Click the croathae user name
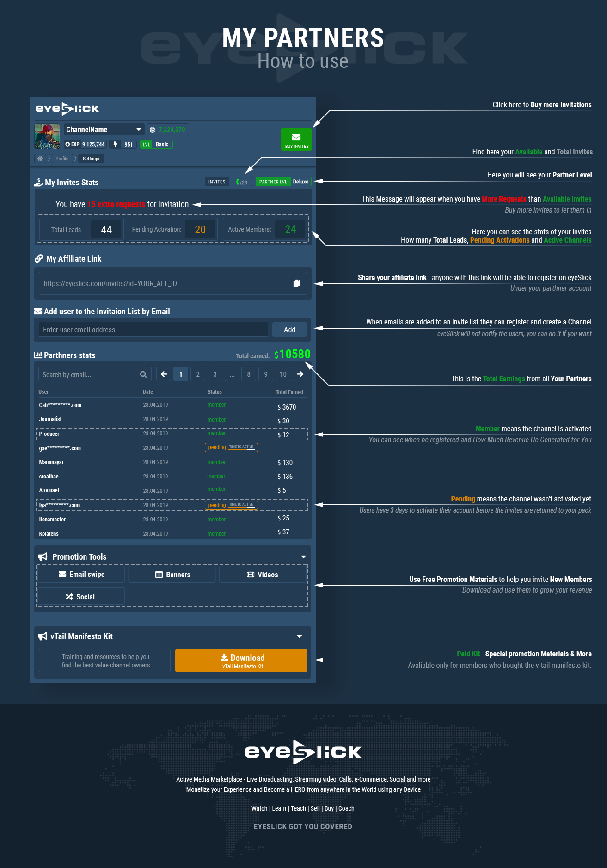This screenshot has width=607, height=868. (x=49, y=477)
